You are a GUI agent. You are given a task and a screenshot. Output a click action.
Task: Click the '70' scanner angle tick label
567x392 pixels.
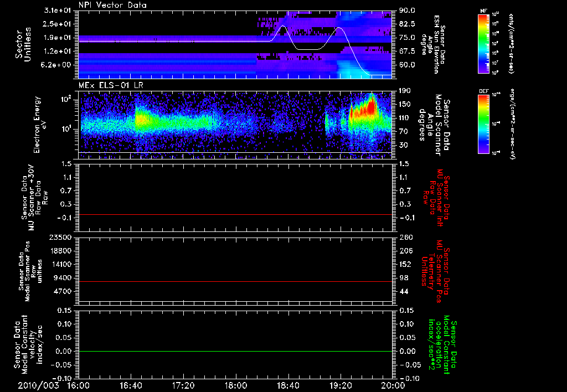pos(403,131)
